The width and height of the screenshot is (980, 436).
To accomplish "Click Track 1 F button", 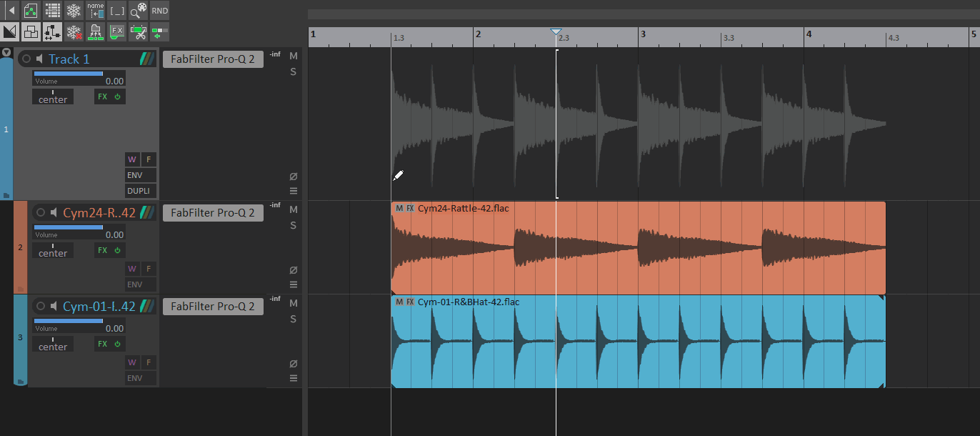I will (x=149, y=159).
